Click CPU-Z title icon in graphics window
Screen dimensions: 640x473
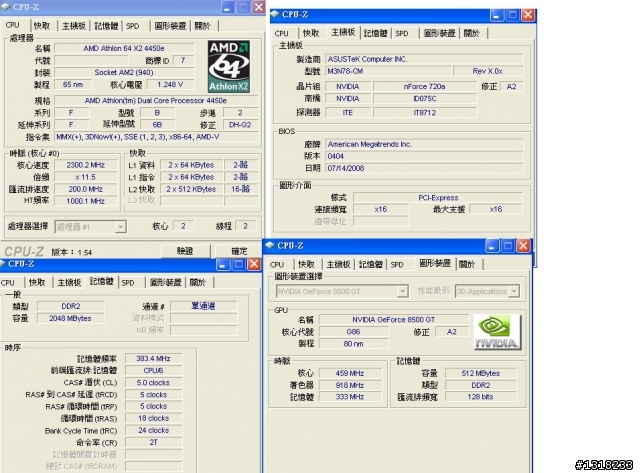point(270,245)
